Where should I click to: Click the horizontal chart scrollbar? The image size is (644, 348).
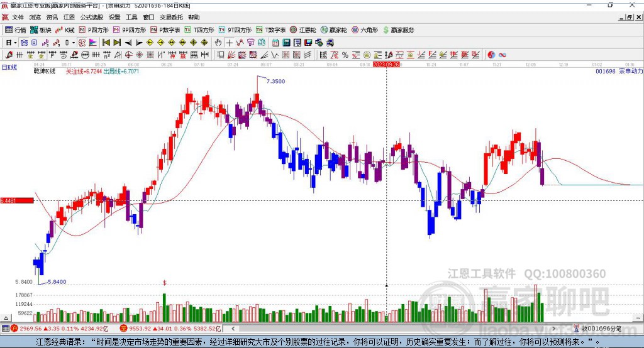pos(394,329)
